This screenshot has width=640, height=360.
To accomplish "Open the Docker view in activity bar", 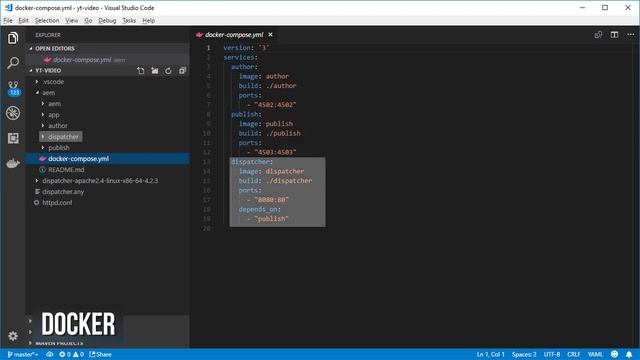I will point(13,163).
